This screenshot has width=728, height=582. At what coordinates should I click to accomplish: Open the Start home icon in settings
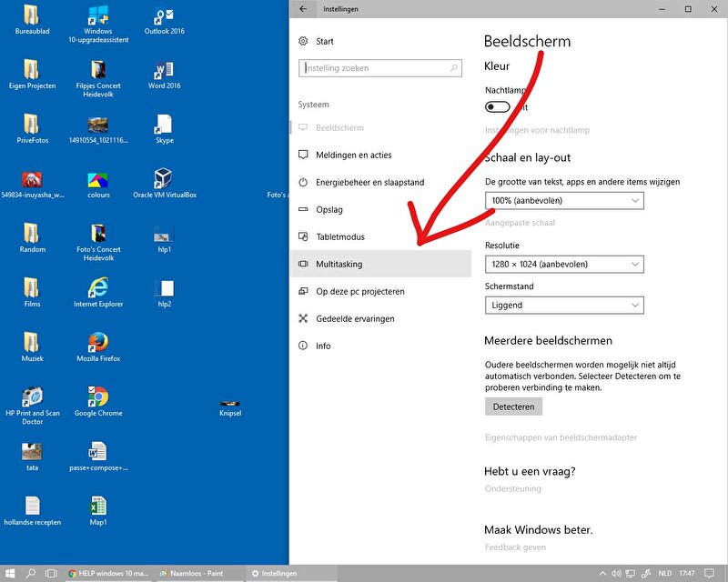(304, 42)
